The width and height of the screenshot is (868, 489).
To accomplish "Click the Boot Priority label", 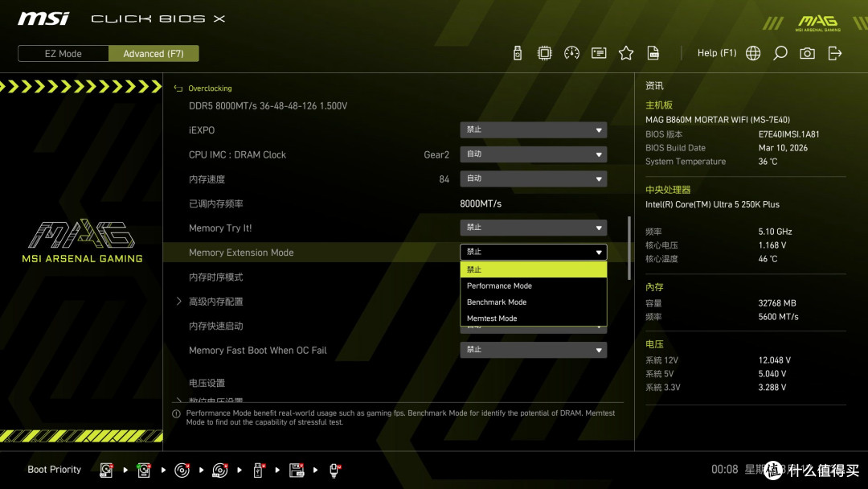I will point(55,470).
